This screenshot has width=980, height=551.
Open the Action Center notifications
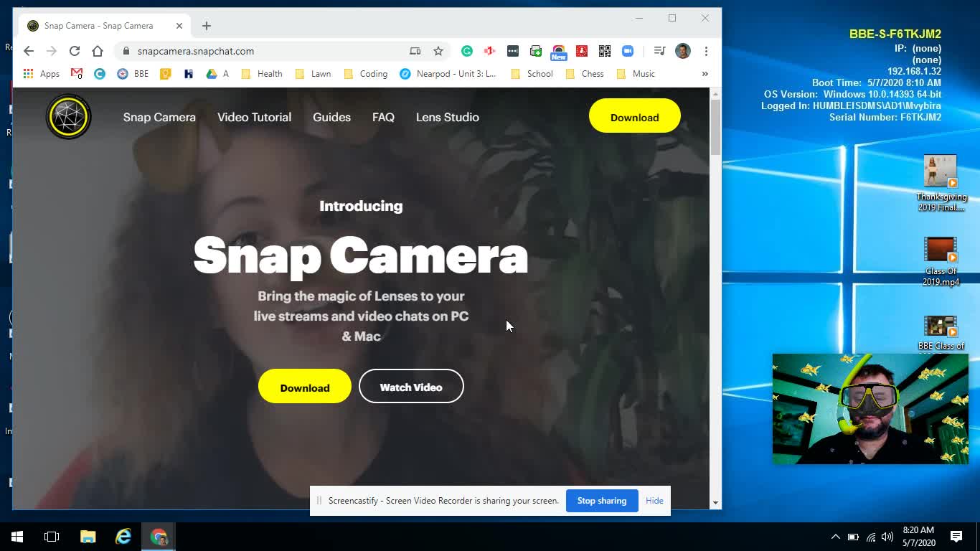[956, 537]
